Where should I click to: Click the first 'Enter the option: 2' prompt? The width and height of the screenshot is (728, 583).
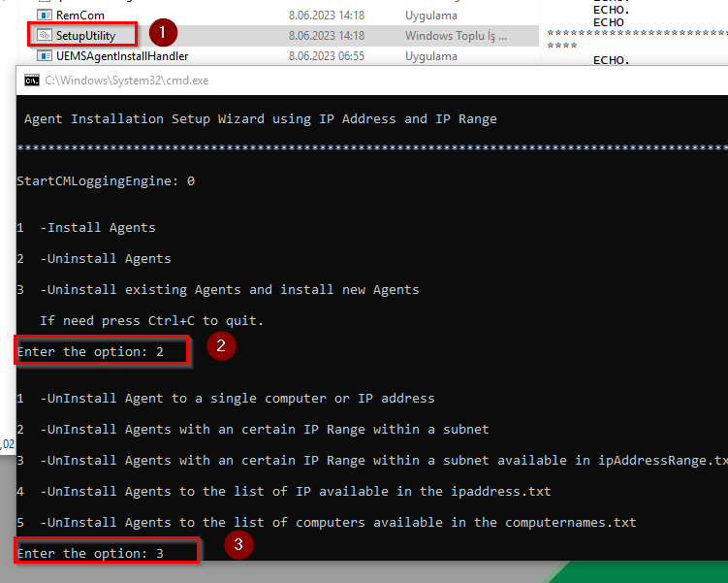pos(90,352)
